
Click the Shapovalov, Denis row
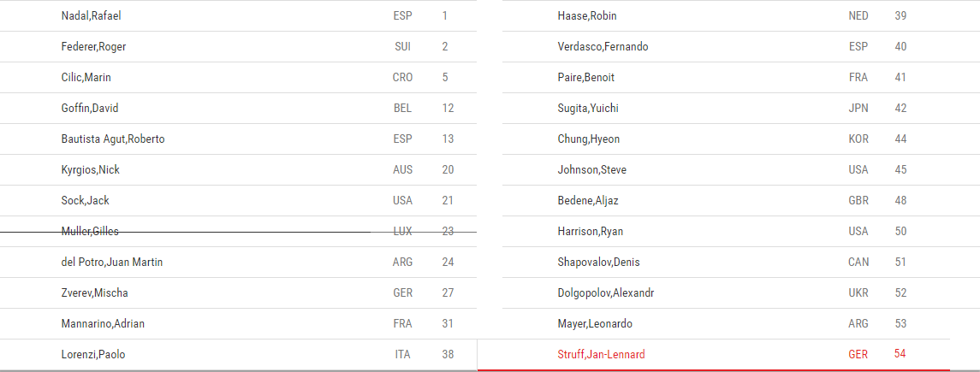point(727,263)
